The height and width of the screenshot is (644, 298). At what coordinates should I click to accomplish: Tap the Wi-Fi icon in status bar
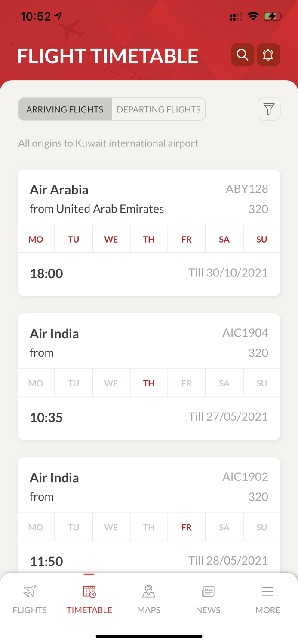254,15
